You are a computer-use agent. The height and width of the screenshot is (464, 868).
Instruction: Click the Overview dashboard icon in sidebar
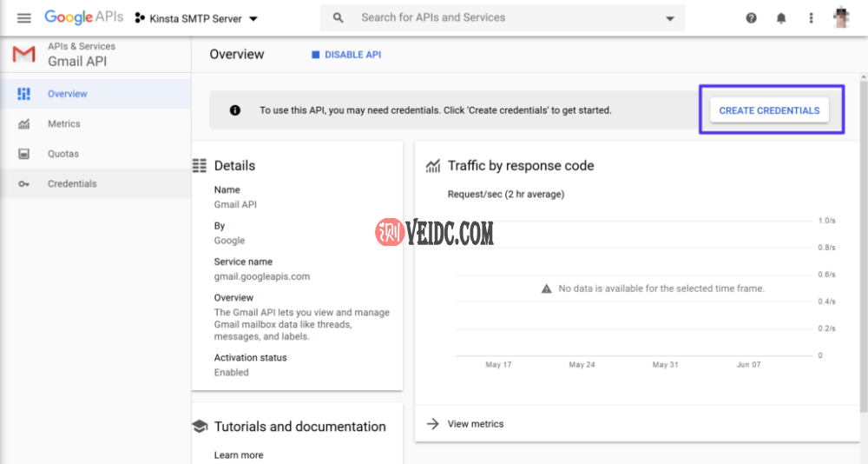[x=23, y=94]
